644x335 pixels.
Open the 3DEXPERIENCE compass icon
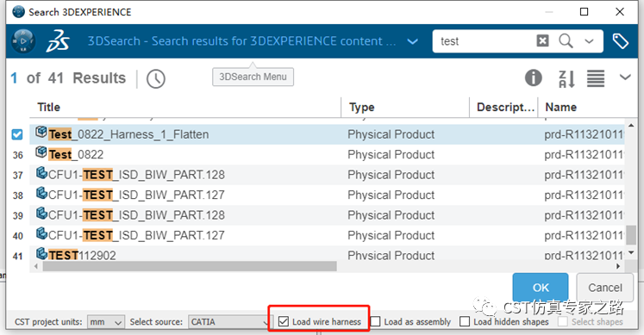(x=23, y=41)
